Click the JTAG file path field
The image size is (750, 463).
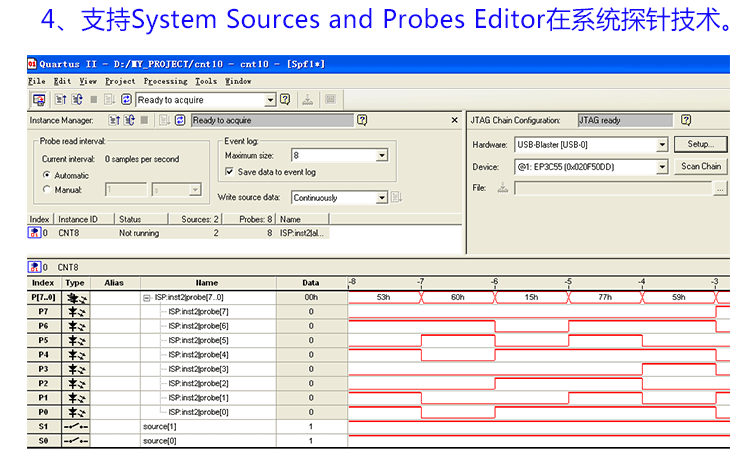[x=613, y=188]
